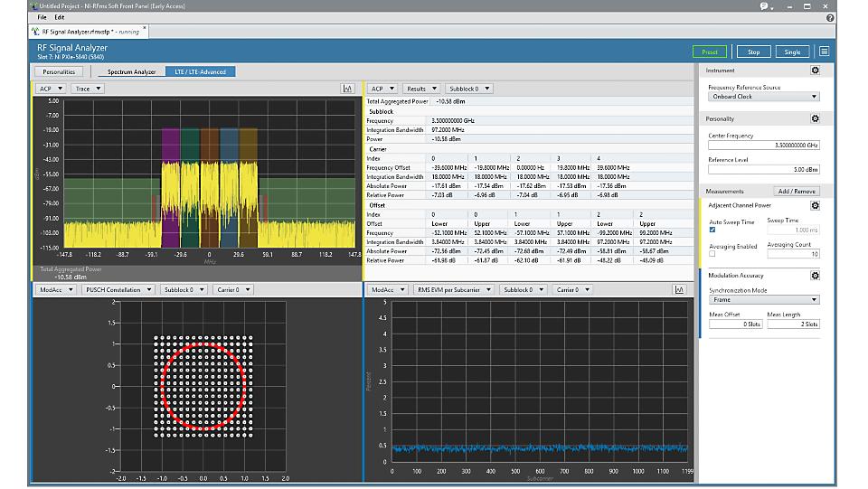Click the Integration Bandwidth value 97.2000 MHz
The image size is (868, 489).
(448, 129)
